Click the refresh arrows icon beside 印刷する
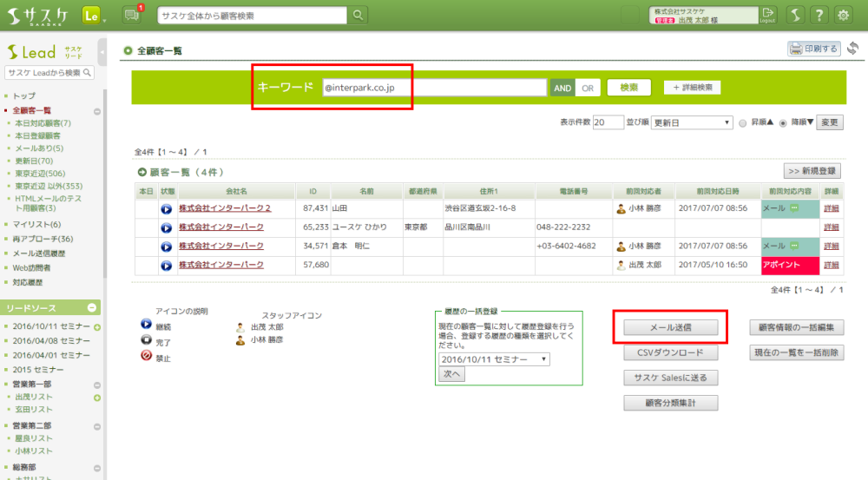This screenshot has width=868, height=480. tap(852, 49)
